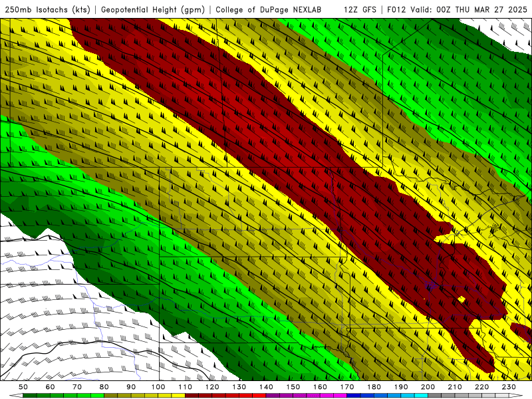The width and height of the screenshot is (532, 399).
Task: Click the 130 label on the color scale
Action: pyautogui.click(x=239, y=387)
